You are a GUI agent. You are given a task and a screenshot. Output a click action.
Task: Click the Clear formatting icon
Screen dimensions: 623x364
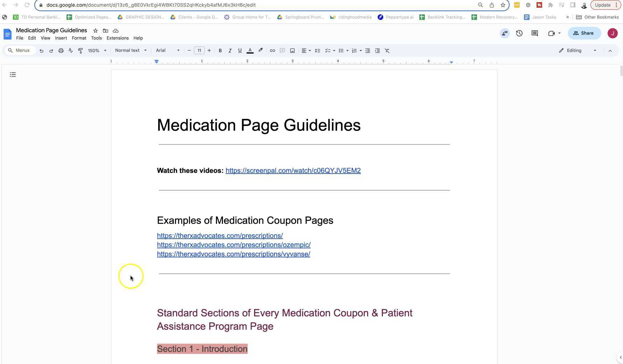387,50
